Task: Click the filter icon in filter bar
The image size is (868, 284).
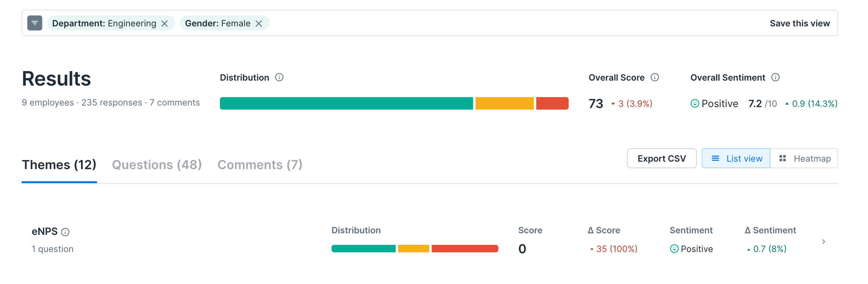Action: pos(35,23)
